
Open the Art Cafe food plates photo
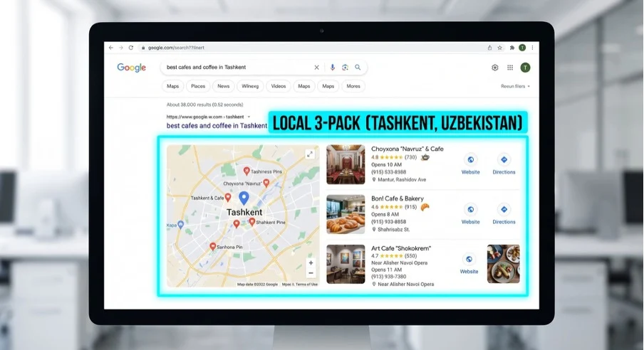503,264
